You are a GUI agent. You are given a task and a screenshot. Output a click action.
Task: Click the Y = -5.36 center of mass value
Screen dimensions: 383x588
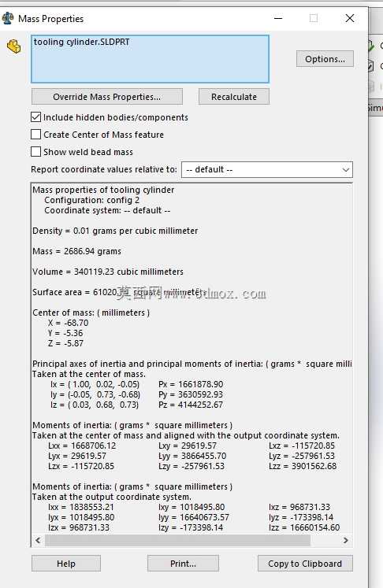tap(65, 333)
